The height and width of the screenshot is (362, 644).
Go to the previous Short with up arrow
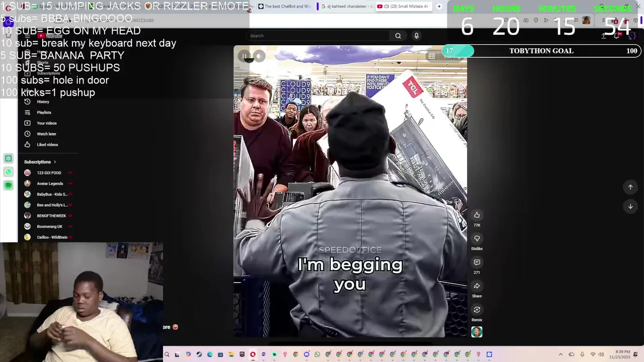click(630, 187)
